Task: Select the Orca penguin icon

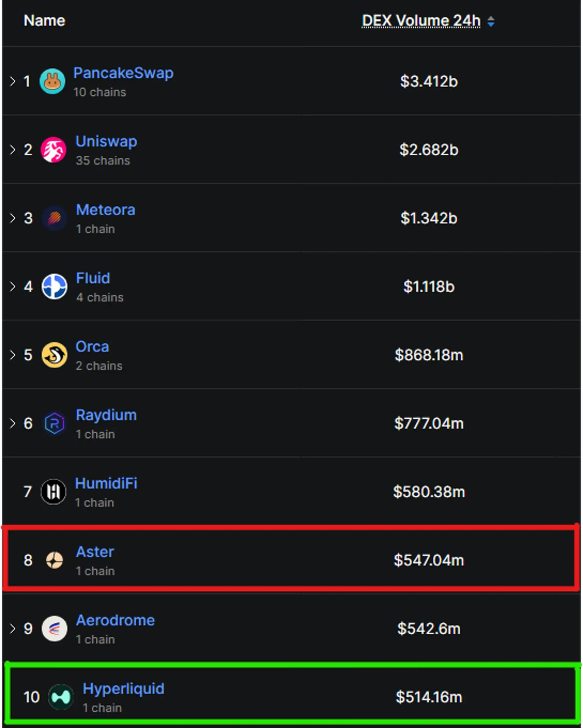Action: click(x=54, y=355)
